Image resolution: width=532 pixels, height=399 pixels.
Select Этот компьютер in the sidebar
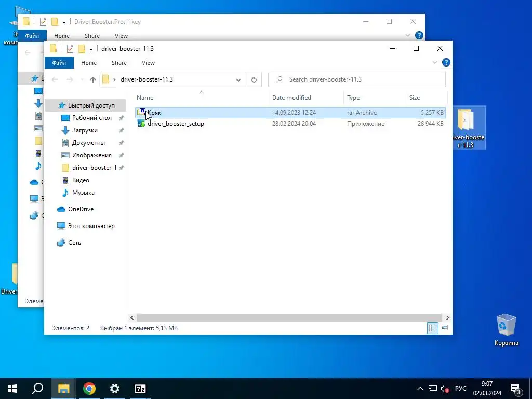click(91, 226)
